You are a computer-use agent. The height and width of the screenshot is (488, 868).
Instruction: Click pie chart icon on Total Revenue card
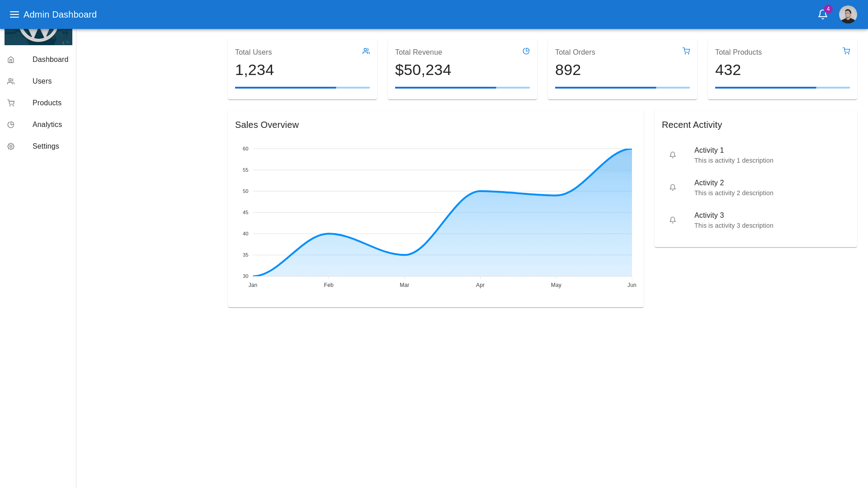526,51
